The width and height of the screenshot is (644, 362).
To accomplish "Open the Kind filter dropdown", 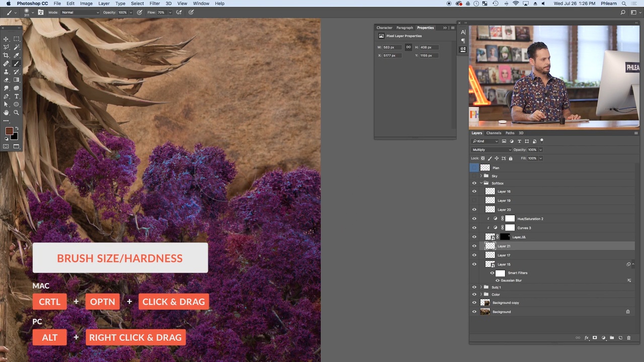I will 485,141.
